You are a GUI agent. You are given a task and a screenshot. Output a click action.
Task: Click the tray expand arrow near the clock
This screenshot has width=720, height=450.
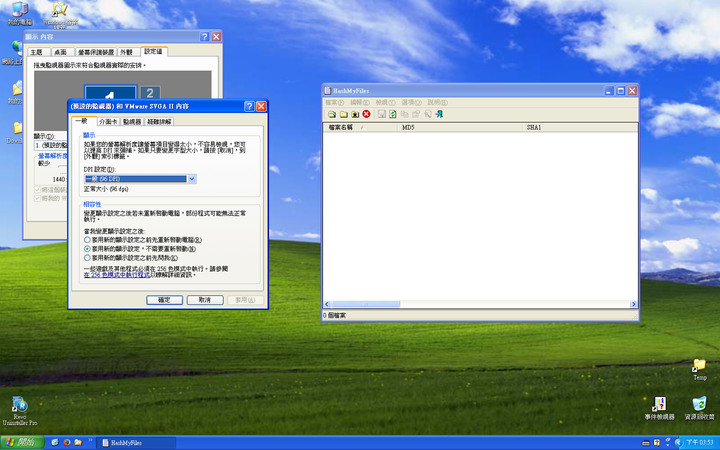(679, 442)
